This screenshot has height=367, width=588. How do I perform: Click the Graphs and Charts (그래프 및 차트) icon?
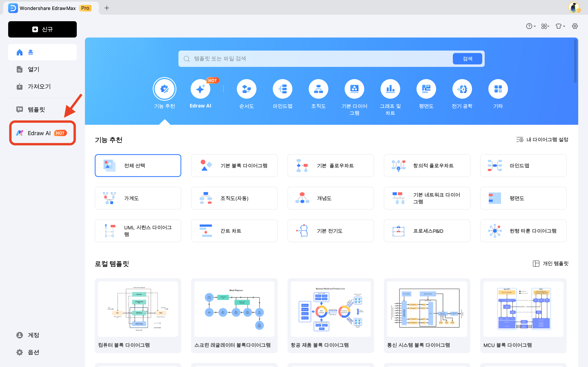390,89
